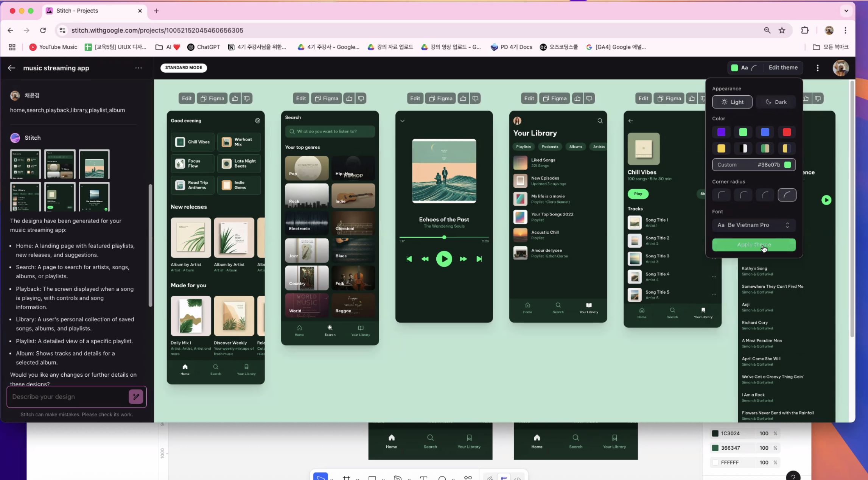868x480 pixels.
Task: Click the vertical dots menu beside Edit theme
Action: [x=817, y=68]
